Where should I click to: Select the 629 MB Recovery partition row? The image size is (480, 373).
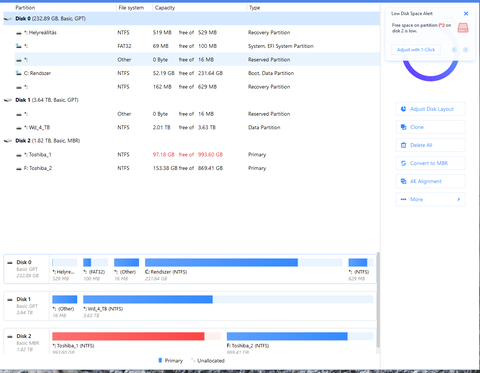(x=197, y=87)
